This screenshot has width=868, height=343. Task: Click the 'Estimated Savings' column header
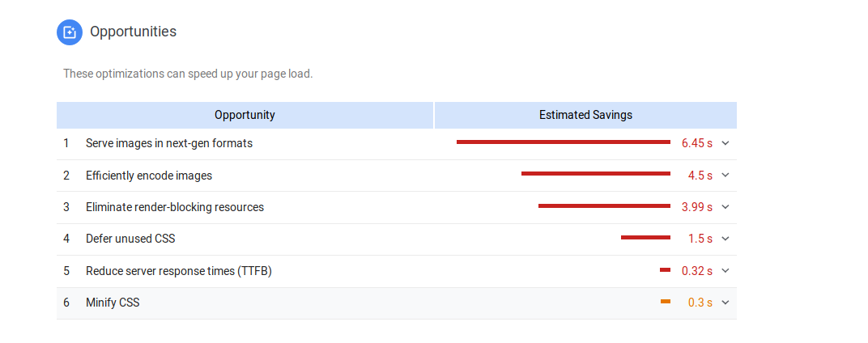(x=585, y=115)
